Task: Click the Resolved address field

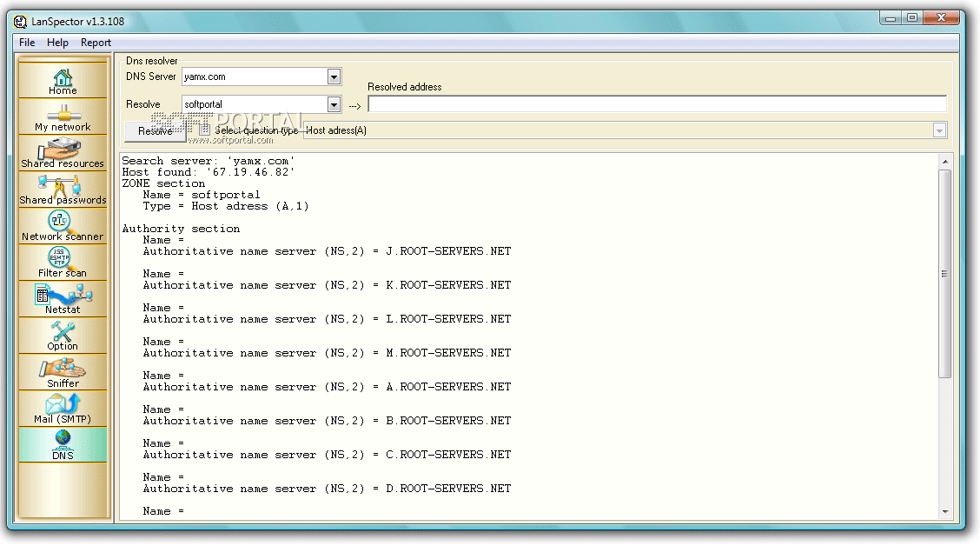Action: (657, 103)
